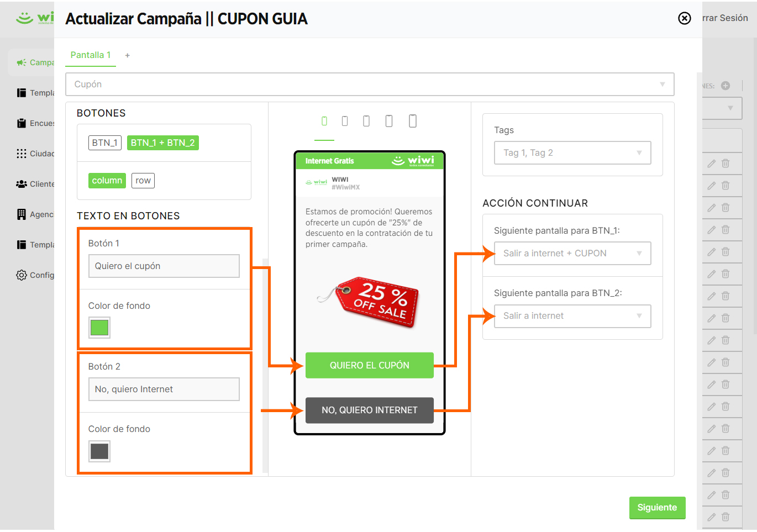This screenshot has width=757, height=532.
Task: Close the Actualizar Campaña dialog
Action: click(x=684, y=18)
